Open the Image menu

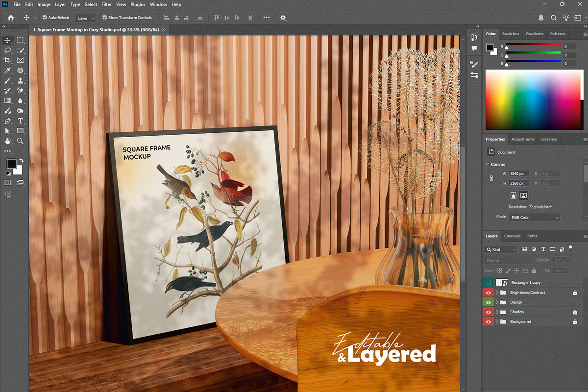coord(44,4)
